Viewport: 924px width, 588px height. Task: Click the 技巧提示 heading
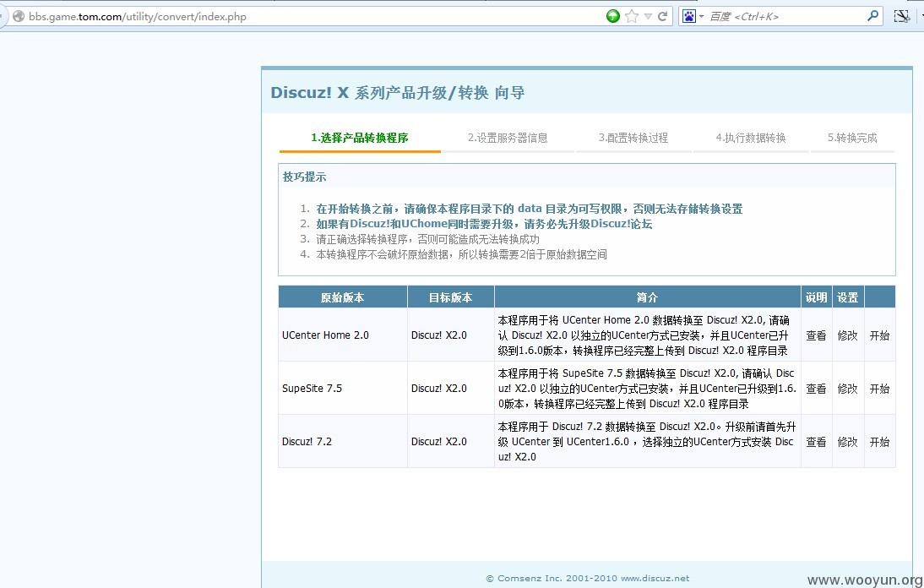point(304,177)
